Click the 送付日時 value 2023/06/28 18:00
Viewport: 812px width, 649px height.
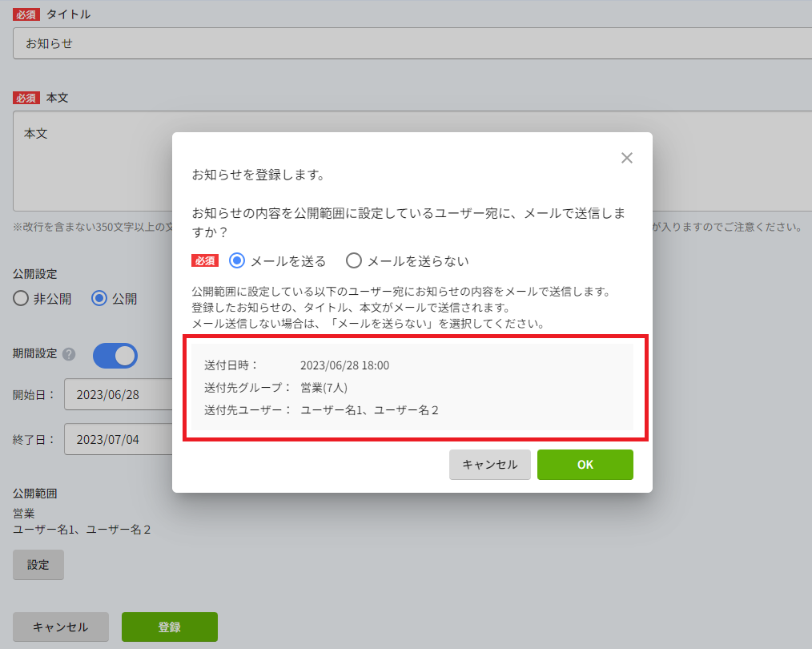pyautogui.click(x=345, y=365)
